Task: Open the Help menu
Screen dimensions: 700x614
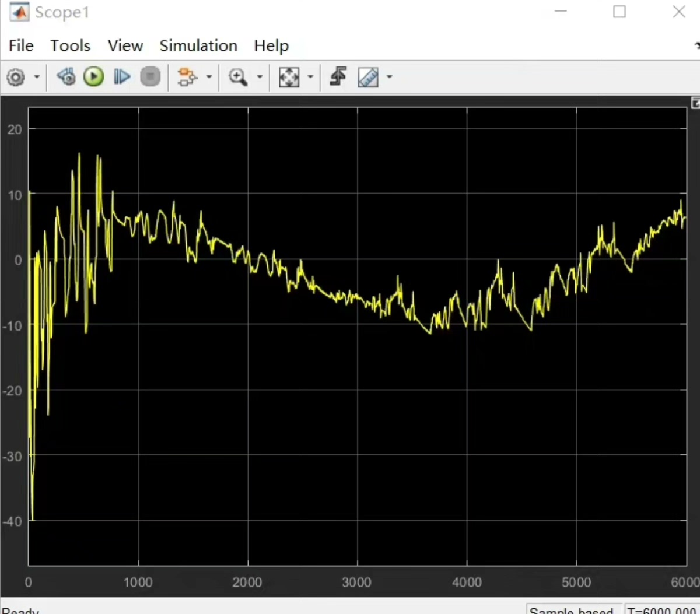Action: [271, 45]
